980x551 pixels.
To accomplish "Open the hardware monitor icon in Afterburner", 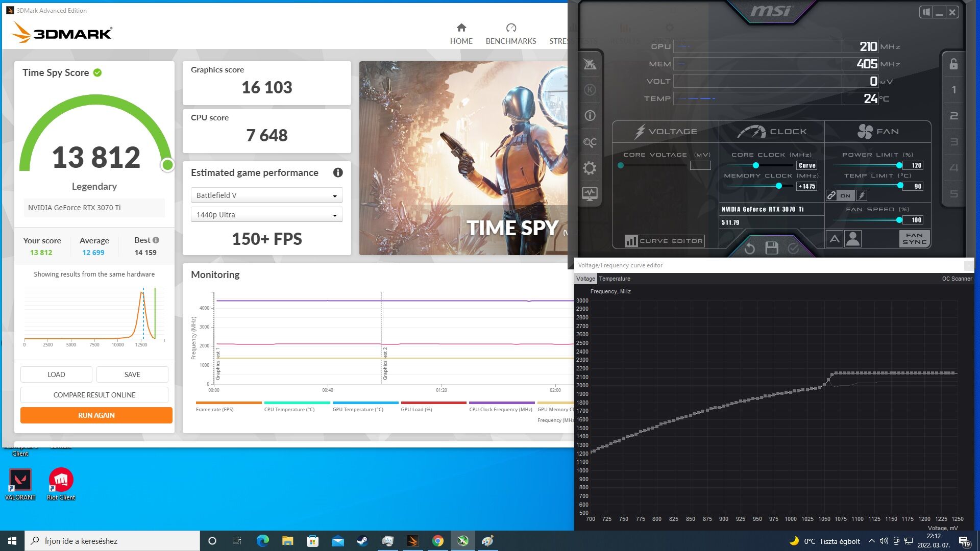I will click(x=590, y=194).
